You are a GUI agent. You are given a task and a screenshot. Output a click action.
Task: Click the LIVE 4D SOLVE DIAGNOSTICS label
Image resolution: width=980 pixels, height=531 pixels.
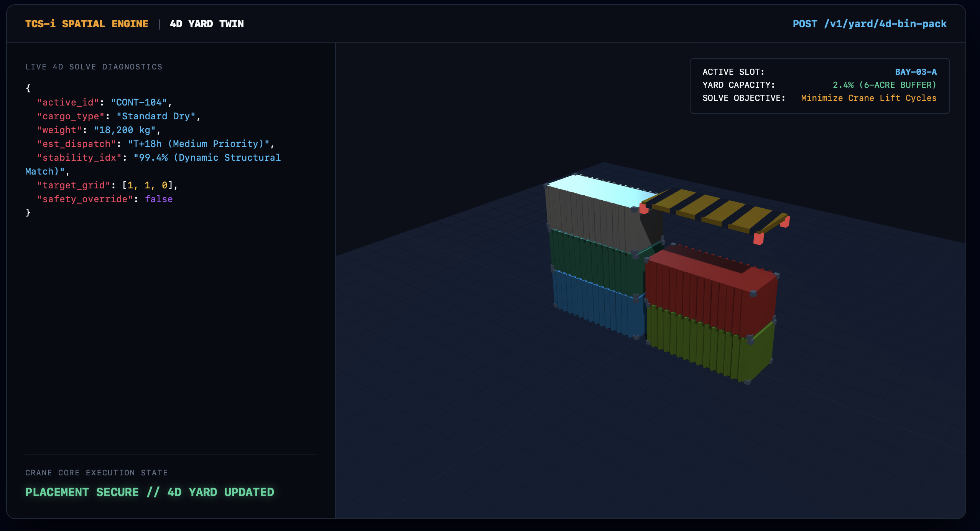[x=94, y=67]
